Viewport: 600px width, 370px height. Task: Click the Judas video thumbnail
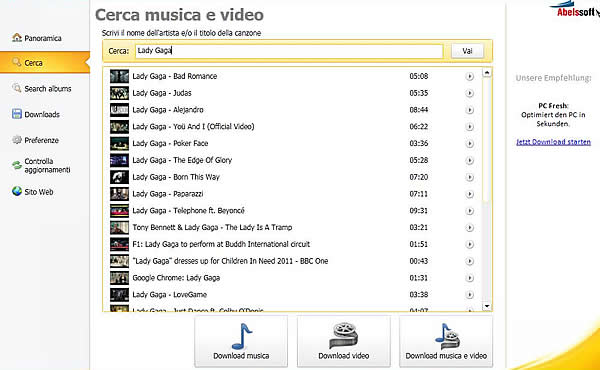point(119,93)
